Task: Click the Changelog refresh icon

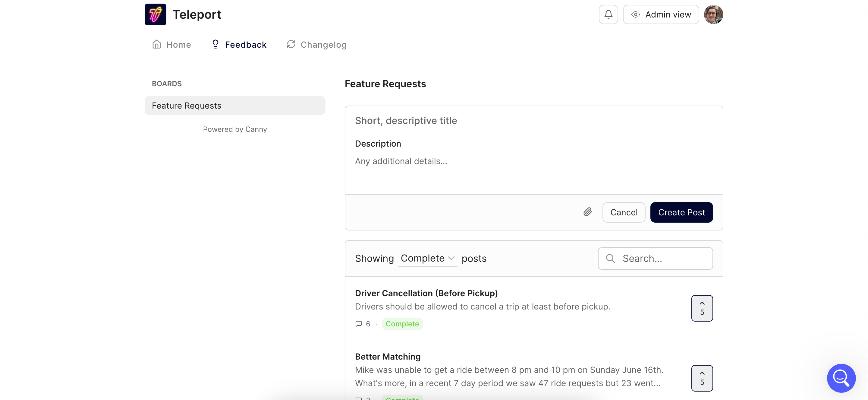Action: (x=291, y=44)
